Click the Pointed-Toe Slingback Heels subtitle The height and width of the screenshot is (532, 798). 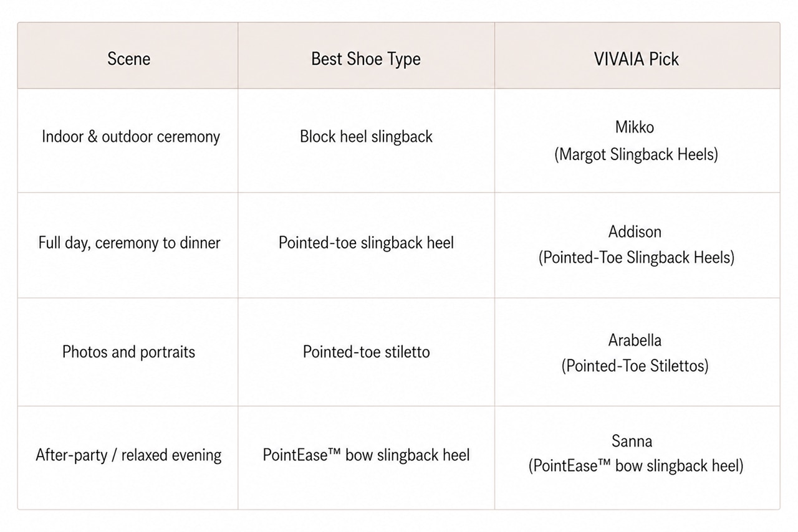636,257
